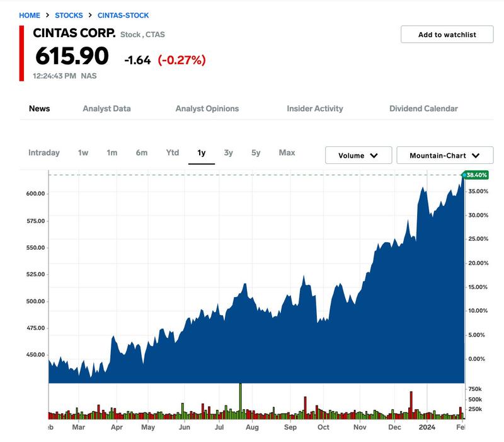
Task: Click the 575.00 price axis label
Action: pos(35,221)
